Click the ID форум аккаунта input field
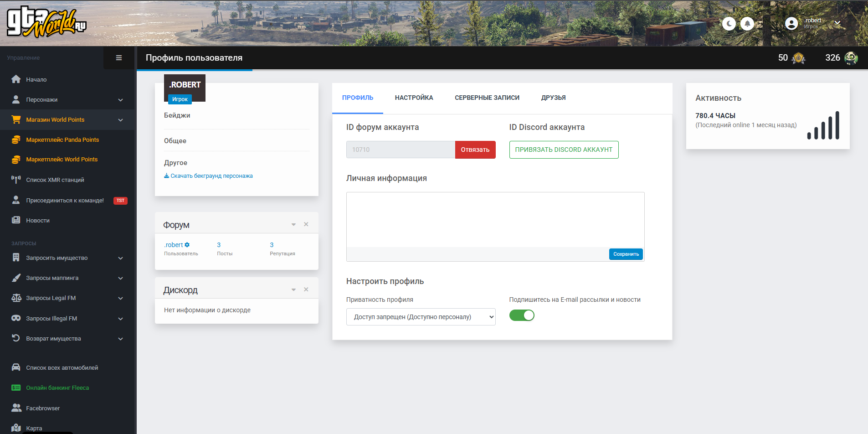Screen dimensions: 868x434 (401, 150)
